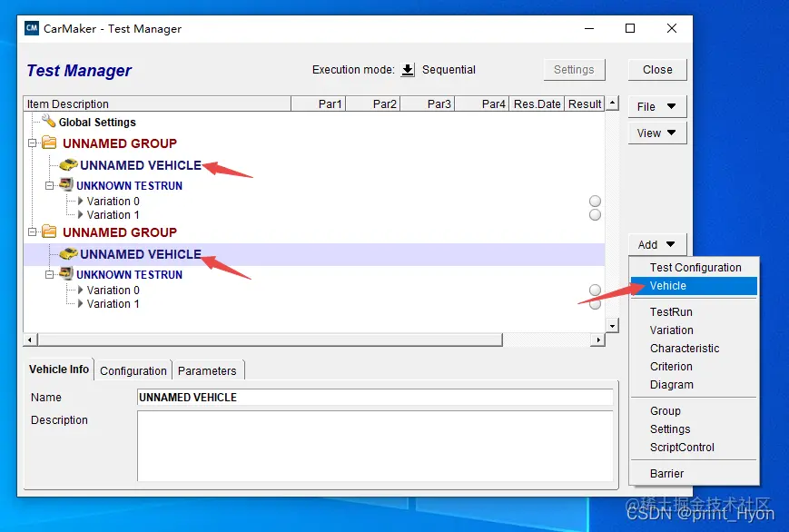Click the first UNNAMED VEHICLE car icon
The width and height of the screenshot is (789, 532).
click(68, 164)
